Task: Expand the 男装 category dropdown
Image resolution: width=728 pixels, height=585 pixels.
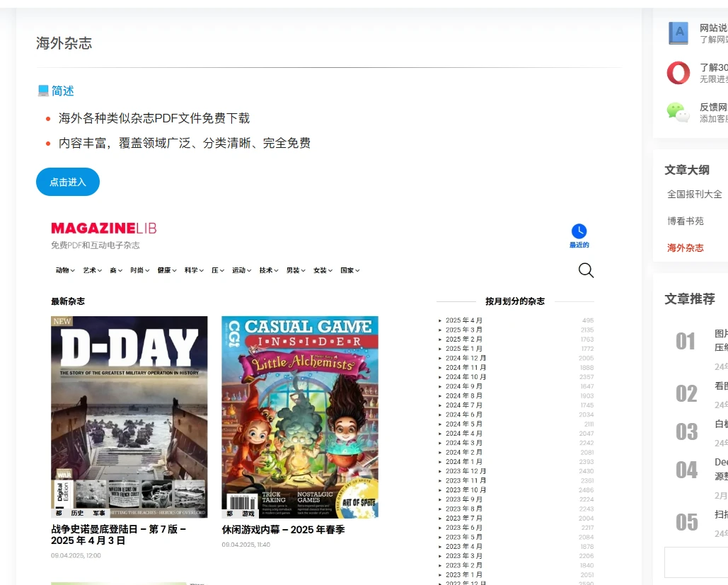Action: tap(296, 270)
